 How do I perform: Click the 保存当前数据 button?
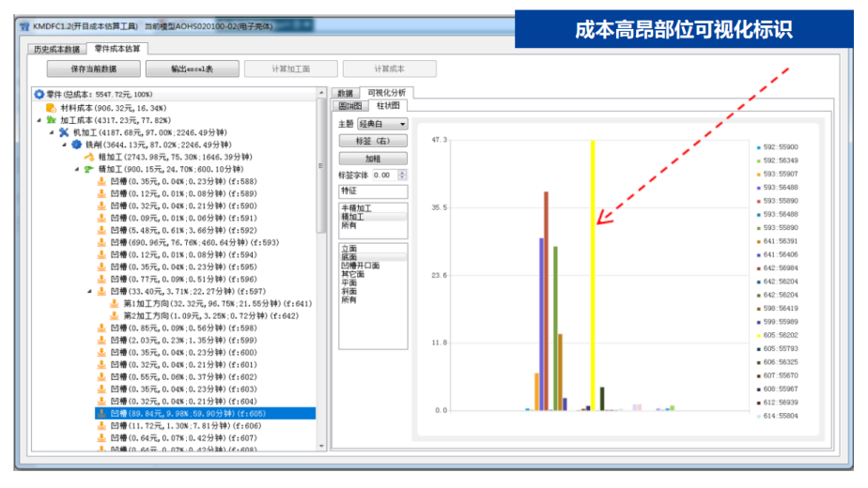(93, 69)
